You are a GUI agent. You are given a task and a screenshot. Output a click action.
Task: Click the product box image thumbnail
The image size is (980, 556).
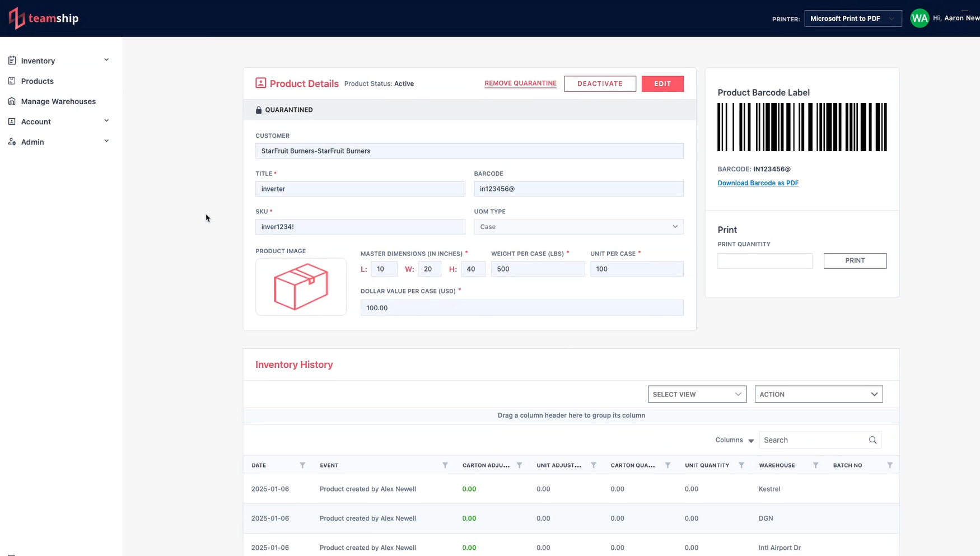pyautogui.click(x=301, y=287)
